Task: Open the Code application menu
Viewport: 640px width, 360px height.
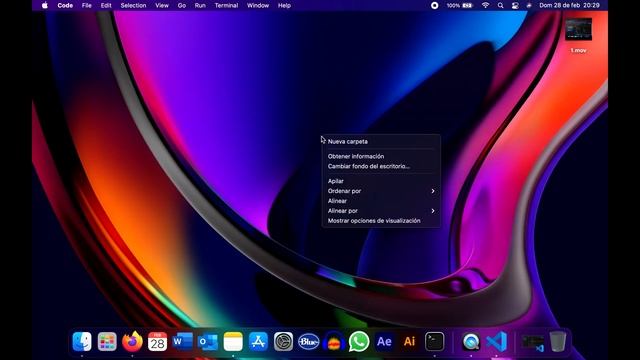Action: pos(65,5)
